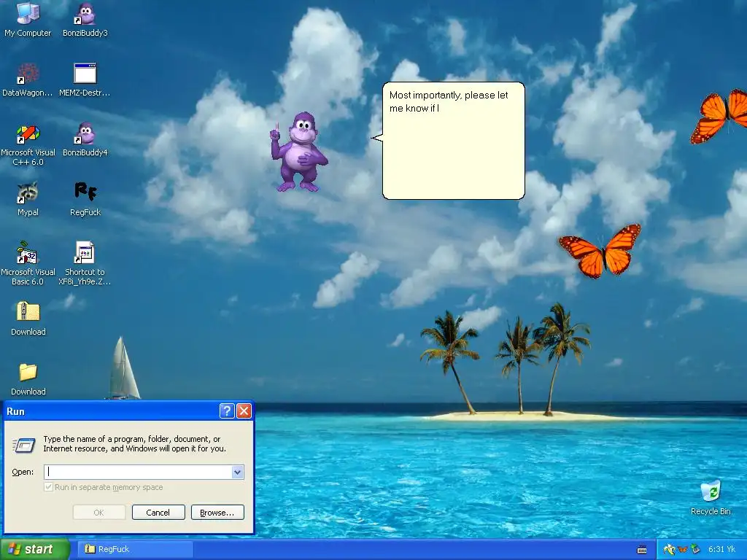Click the taskbar clock showing 6:31
Image resolution: width=747 pixels, height=560 pixels.
[721, 549]
